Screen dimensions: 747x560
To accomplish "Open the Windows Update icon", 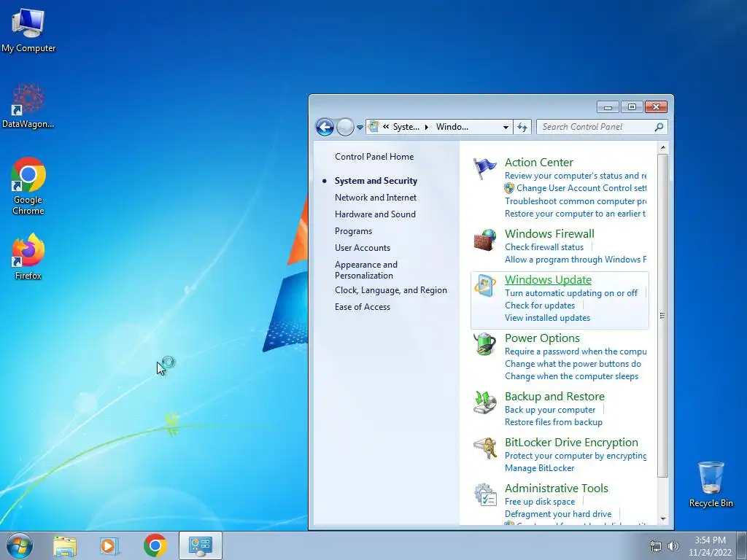I will [484, 286].
